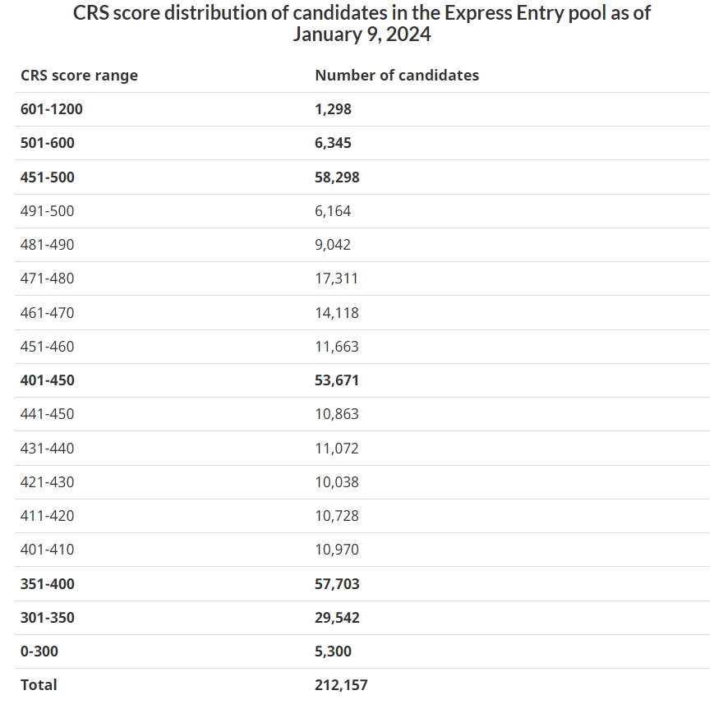This screenshot has height=709, width=728.
Task: Click the 'Number of candidates' column header
Action: tap(397, 75)
